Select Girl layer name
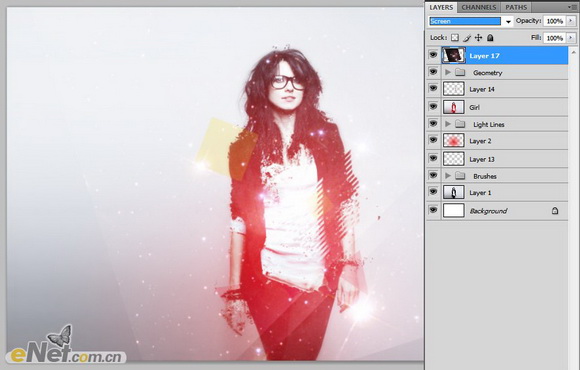 click(x=474, y=108)
